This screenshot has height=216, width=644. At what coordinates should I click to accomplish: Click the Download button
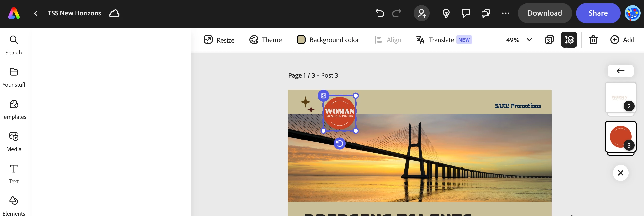[x=545, y=13]
